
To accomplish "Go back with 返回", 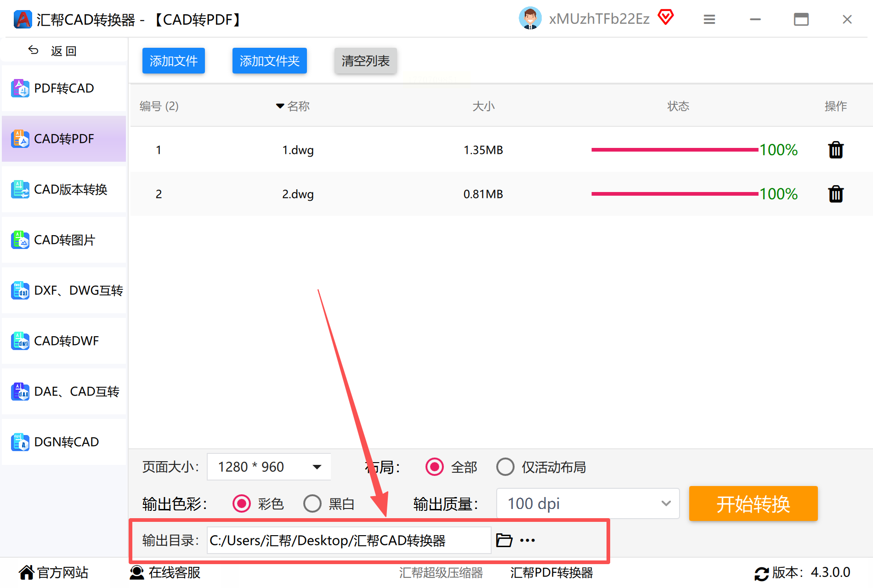I will point(64,51).
